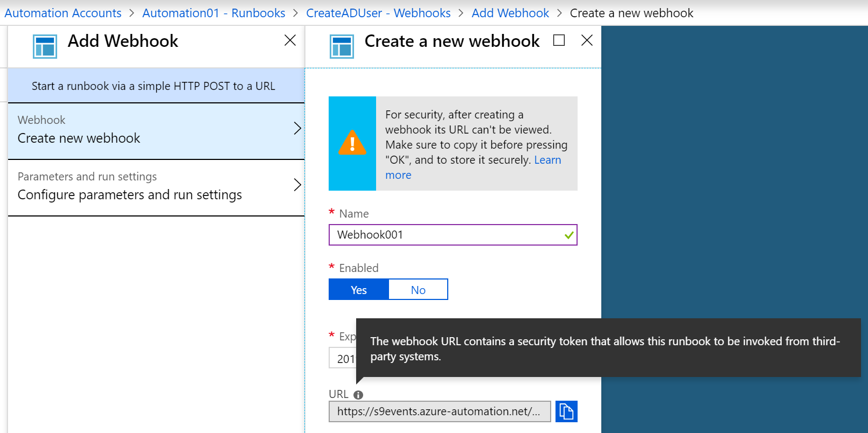The width and height of the screenshot is (868, 433).
Task: Expand the Create new webhook chevron
Action: (297, 128)
